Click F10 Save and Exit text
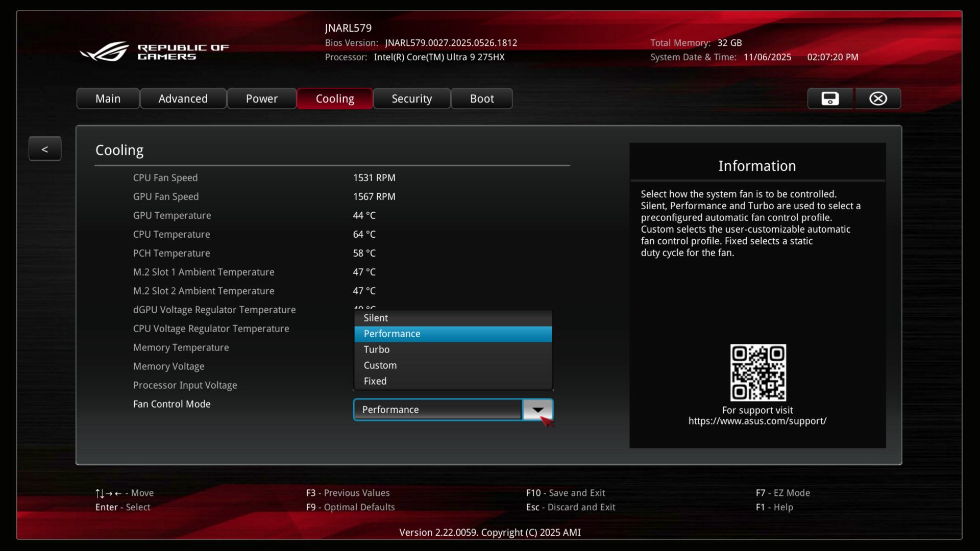 coord(566,493)
